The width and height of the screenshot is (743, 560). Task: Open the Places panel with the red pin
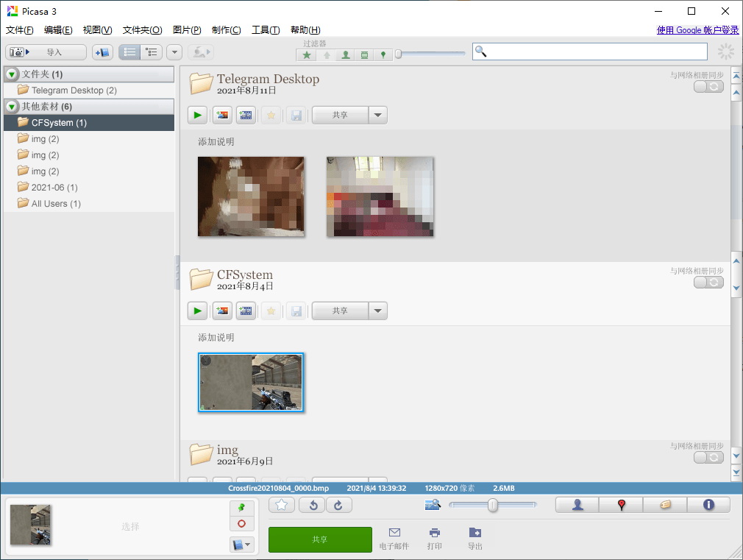click(x=621, y=505)
